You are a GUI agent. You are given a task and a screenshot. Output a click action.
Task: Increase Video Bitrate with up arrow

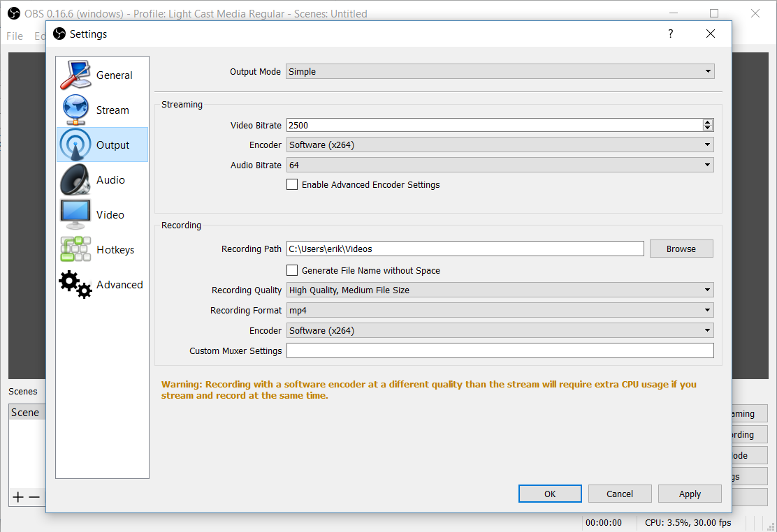pyautogui.click(x=708, y=122)
